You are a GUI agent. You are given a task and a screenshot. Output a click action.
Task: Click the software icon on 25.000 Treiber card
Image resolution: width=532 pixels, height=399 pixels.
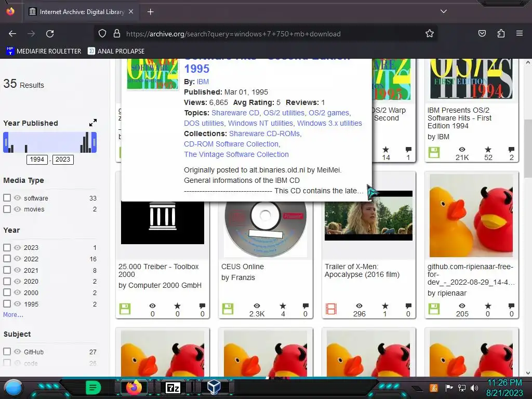point(125,309)
